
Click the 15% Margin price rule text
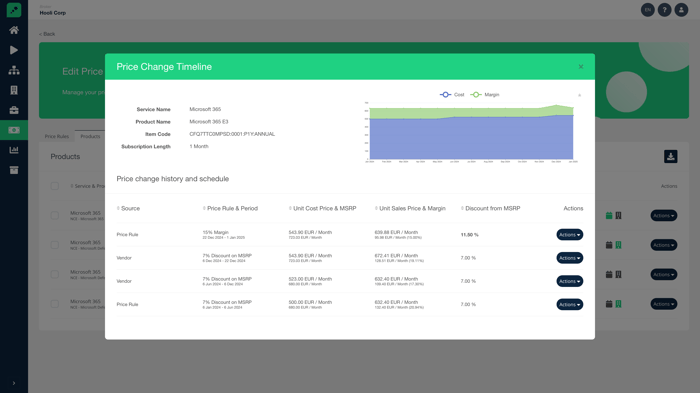[x=216, y=232]
